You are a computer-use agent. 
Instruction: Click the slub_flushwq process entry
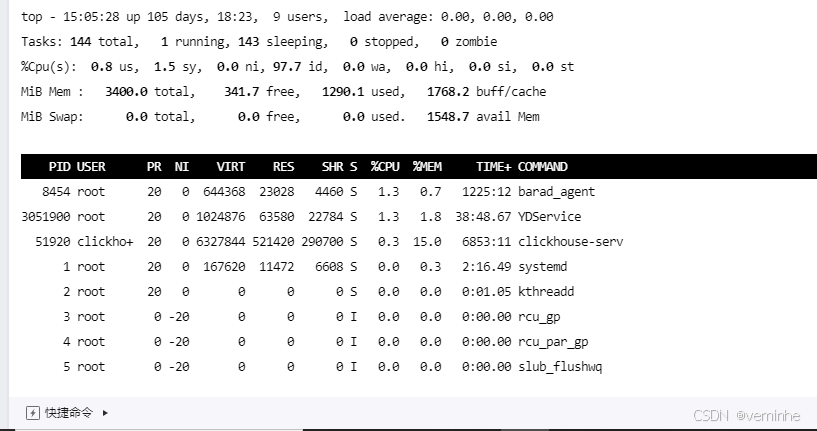[x=560, y=367]
